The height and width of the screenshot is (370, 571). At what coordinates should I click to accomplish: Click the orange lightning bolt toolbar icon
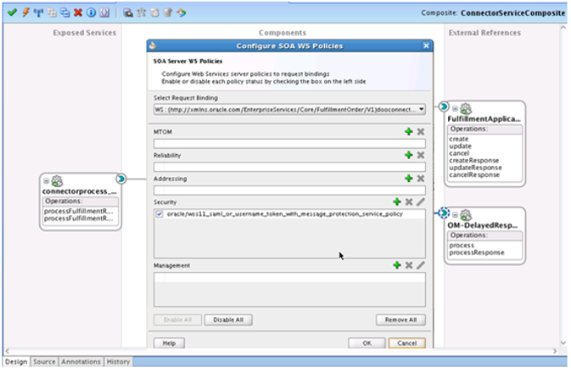click(26, 13)
